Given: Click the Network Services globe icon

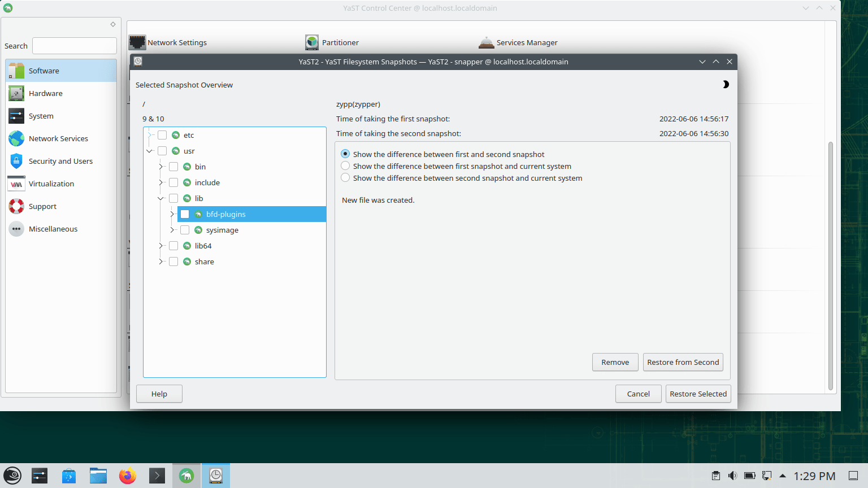Looking at the screenshot, I should coord(16,138).
